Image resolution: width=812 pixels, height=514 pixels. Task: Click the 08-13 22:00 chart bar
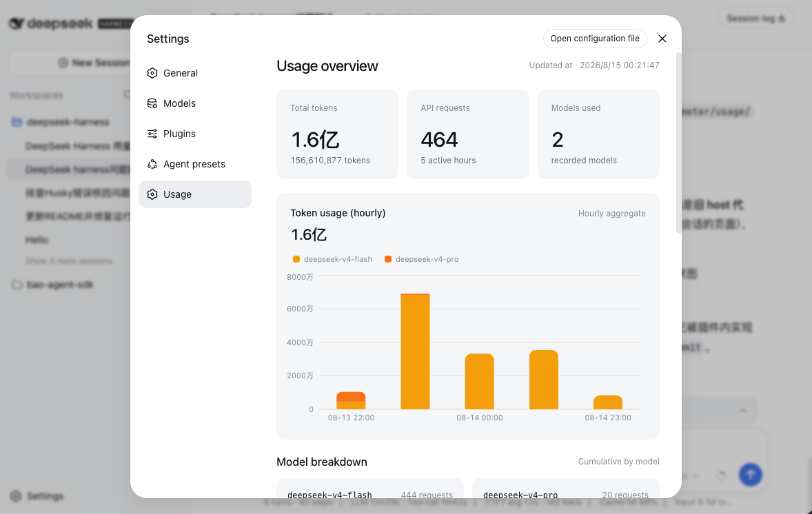(351, 400)
